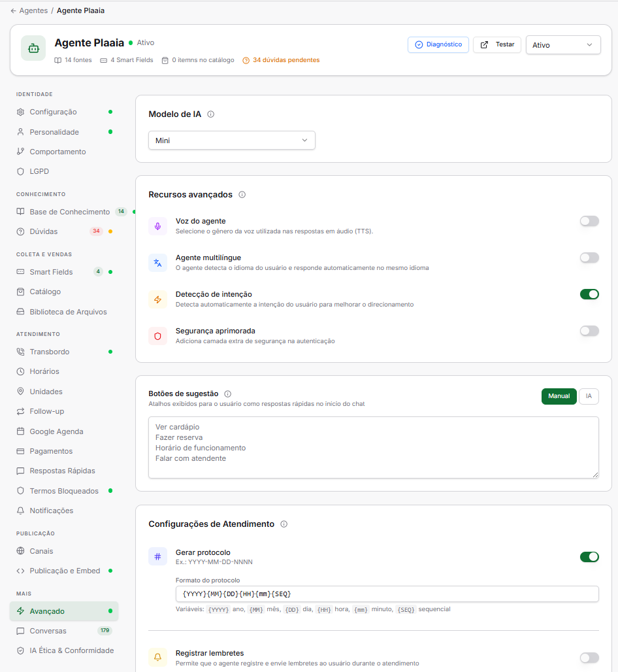
Task: Click the purple microphone icon for Voz do agente
Action: 157,226
